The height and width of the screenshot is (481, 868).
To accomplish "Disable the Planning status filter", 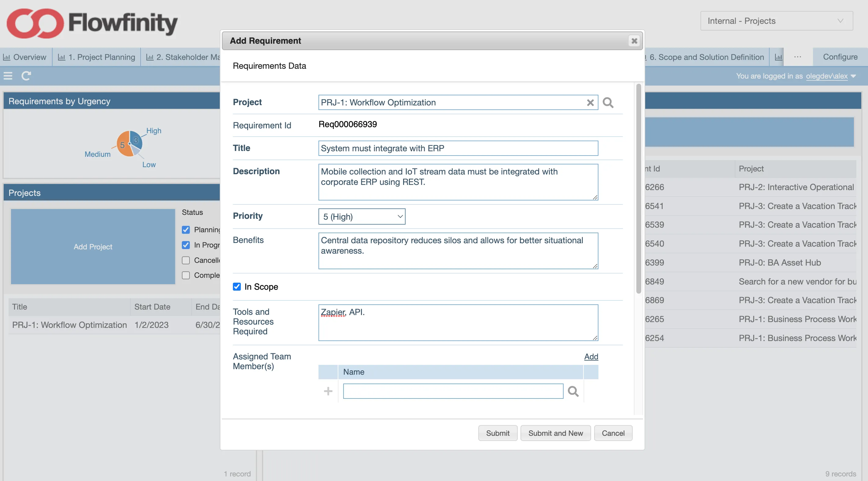I will click(186, 229).
